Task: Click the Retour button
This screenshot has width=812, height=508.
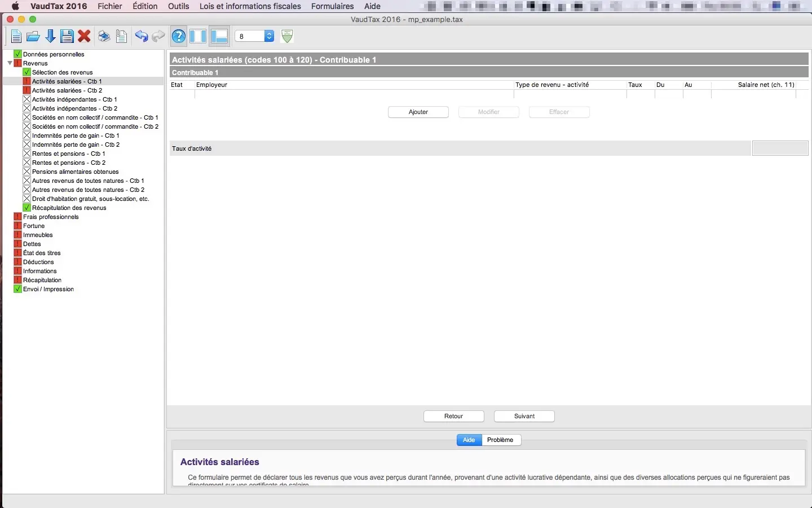Action: (x=454, y=416)
